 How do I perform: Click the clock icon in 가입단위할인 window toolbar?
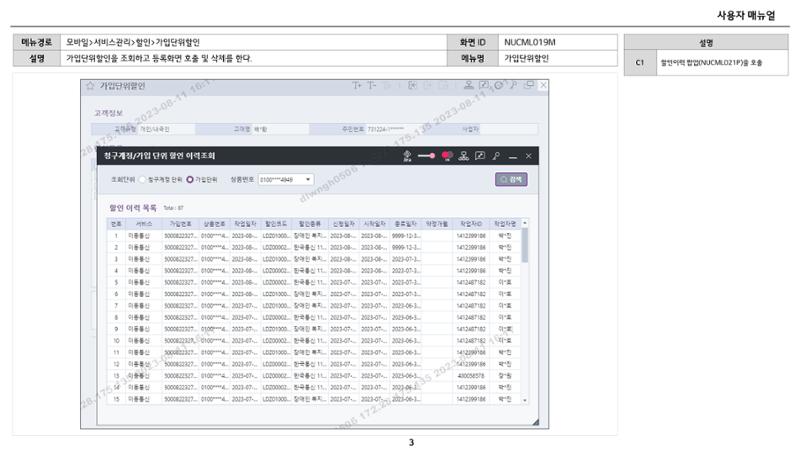pyautogui.click(x=498, y=85)
